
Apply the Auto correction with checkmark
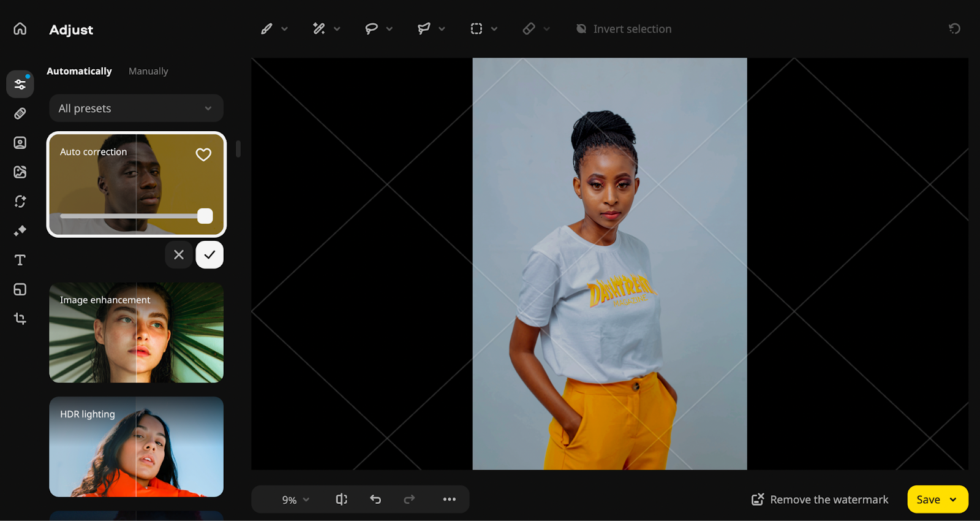coord(209,254)
